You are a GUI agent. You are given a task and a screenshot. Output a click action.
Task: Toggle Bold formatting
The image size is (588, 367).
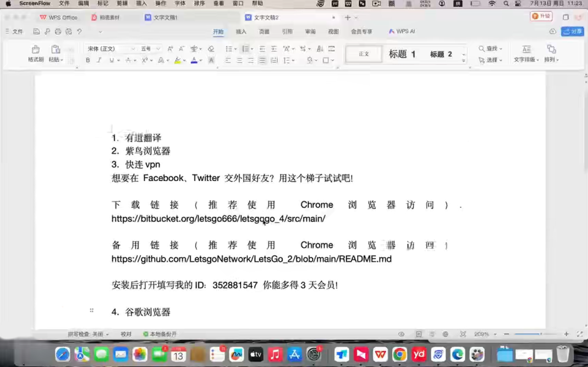pos(88,60)
